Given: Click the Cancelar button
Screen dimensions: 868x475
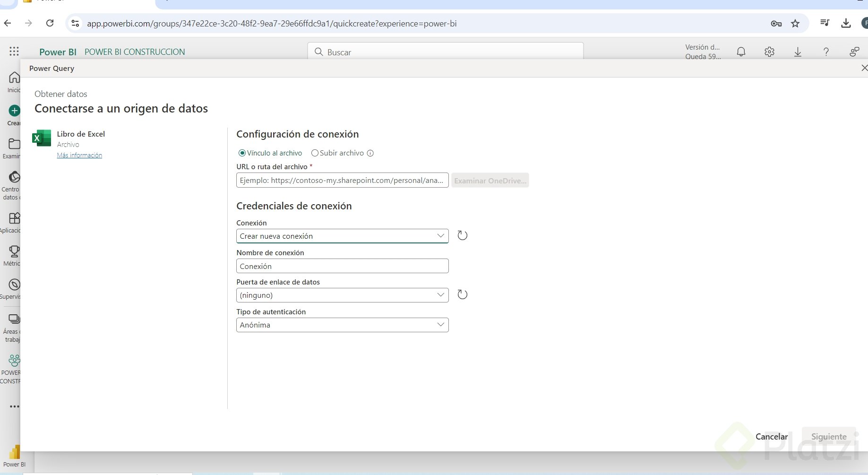Looking at the screenshot, I should pos(772,437).
